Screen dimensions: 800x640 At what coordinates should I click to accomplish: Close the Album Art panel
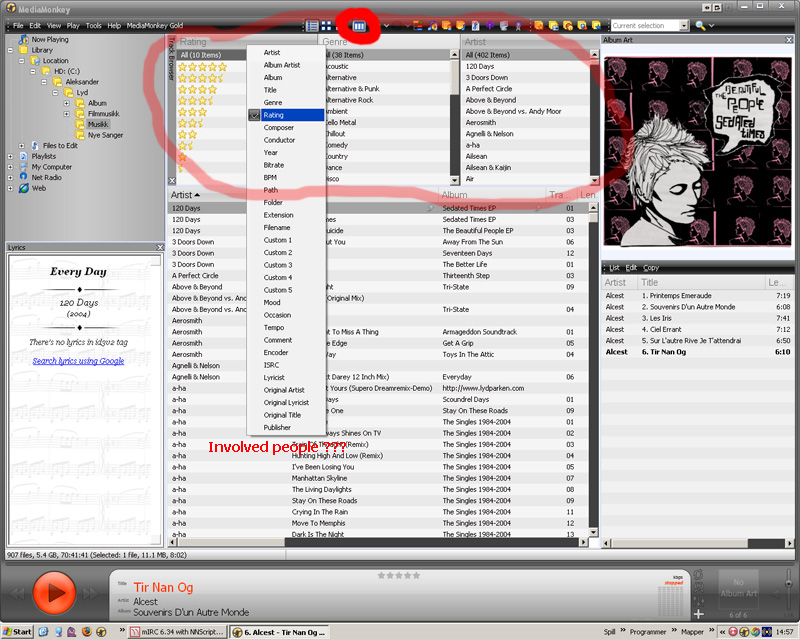click(x=789, y=40)
